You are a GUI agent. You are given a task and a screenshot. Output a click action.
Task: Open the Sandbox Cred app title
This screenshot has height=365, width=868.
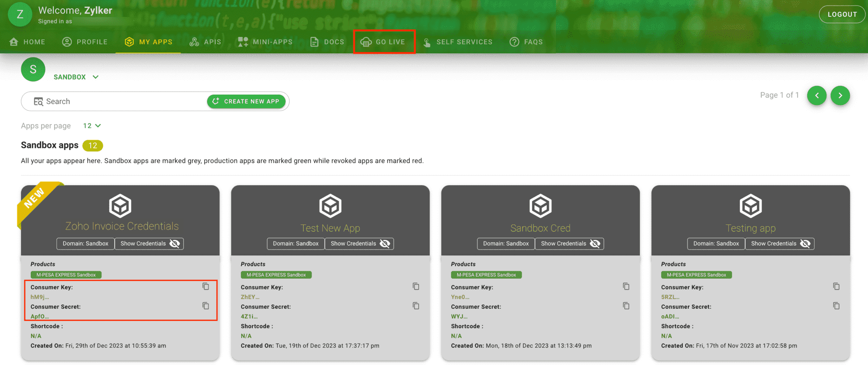[x=540, y=228]
